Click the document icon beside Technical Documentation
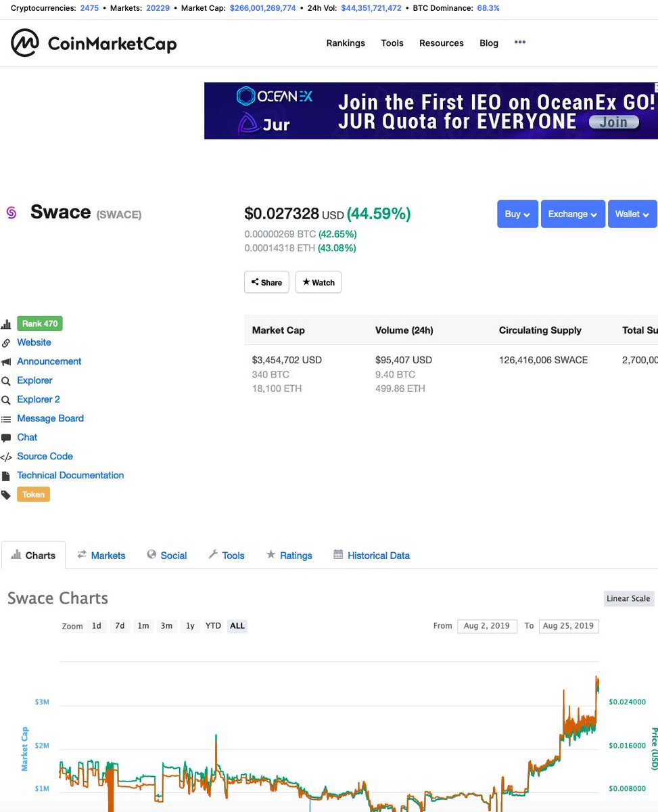 coord(6,476)
